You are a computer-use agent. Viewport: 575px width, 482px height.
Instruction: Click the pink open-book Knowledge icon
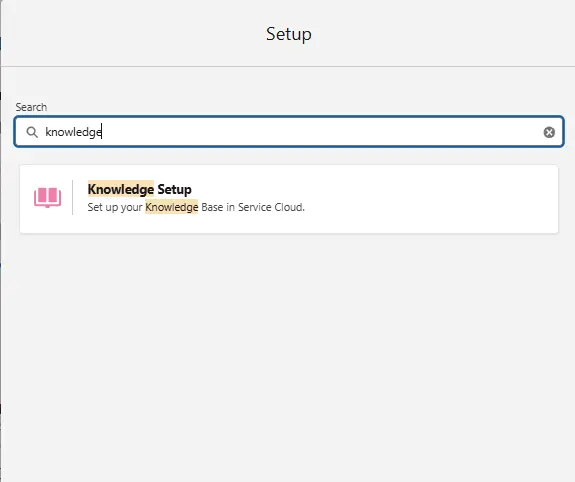click(48, 198)
